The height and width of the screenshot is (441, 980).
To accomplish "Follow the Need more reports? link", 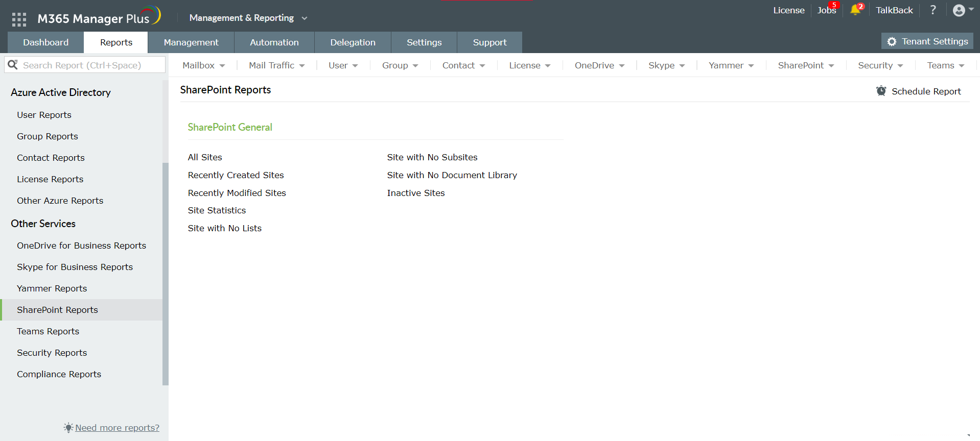I will (x=117, y=428).
